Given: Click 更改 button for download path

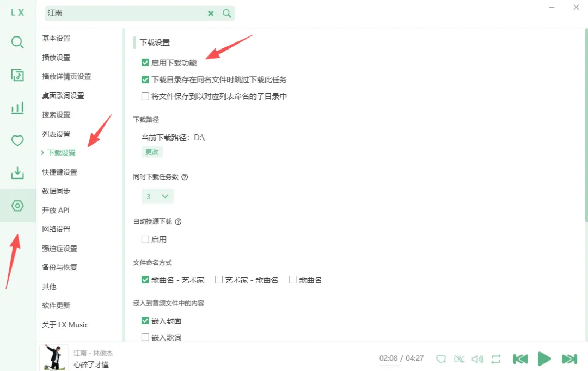Looking at the screenshot, I should pyautogui.click(x=152, y=152).
